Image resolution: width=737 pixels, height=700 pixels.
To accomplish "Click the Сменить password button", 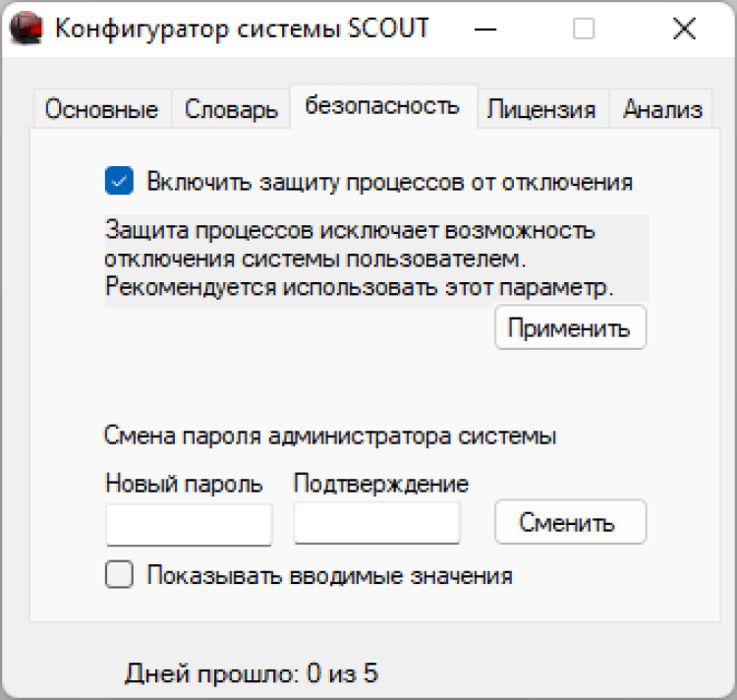I will click(x=569, y=522).
